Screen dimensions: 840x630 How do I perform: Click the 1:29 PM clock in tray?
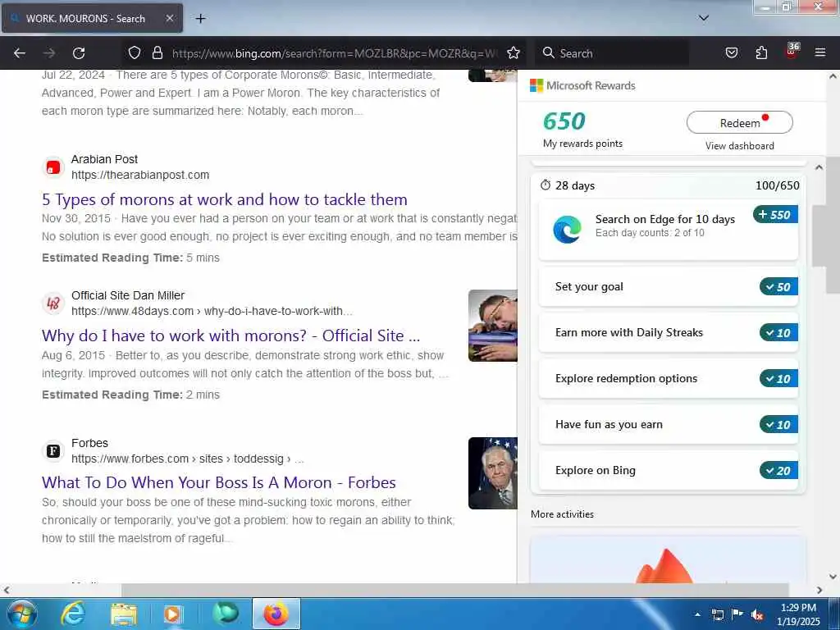pos(798,608)
